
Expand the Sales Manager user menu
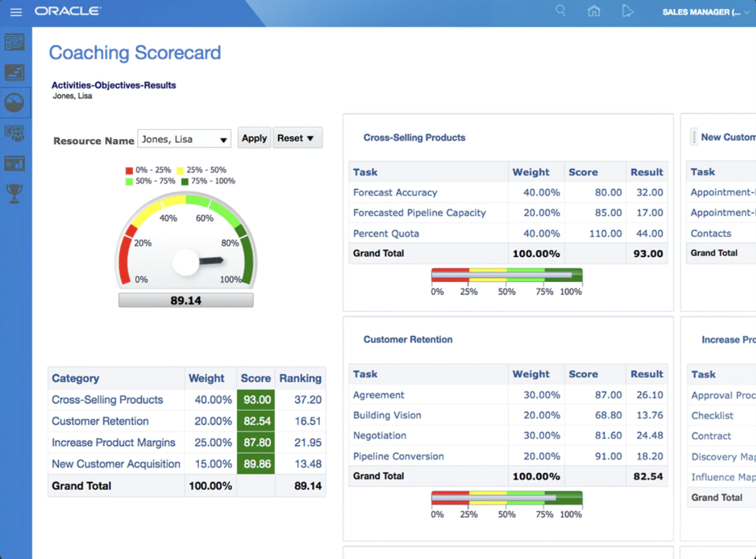click(x=705, y=12)
